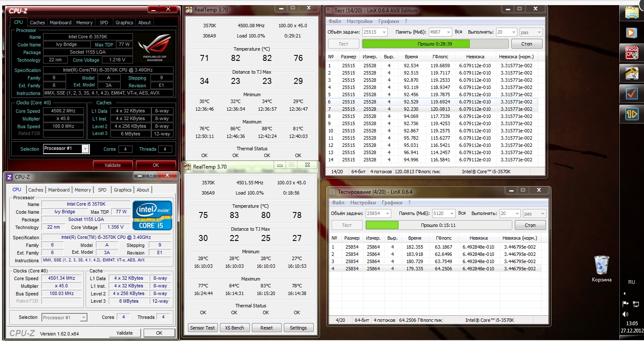
Task: Select row 7 with 120.0813 ГФлопс
Action: pos(433,109)
